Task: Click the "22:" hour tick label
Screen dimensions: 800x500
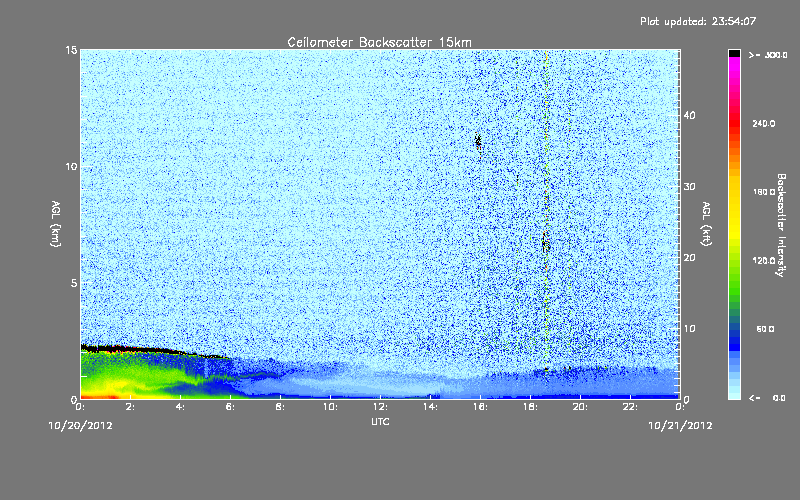Action: tap(631, 407)
